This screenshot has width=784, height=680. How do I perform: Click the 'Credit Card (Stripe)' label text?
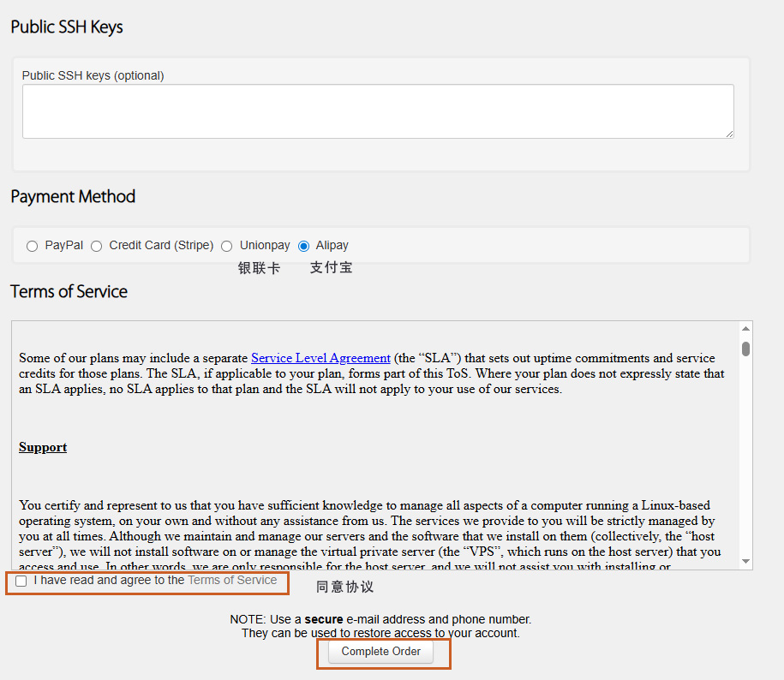coord(161,246)
